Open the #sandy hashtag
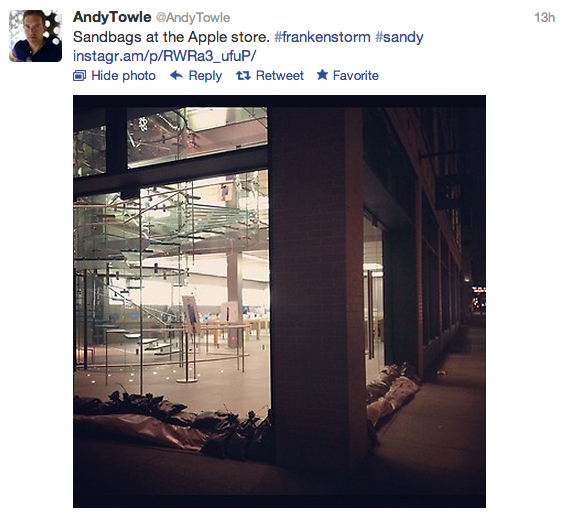Screen dimensions: 567x517 coord(399,37)
